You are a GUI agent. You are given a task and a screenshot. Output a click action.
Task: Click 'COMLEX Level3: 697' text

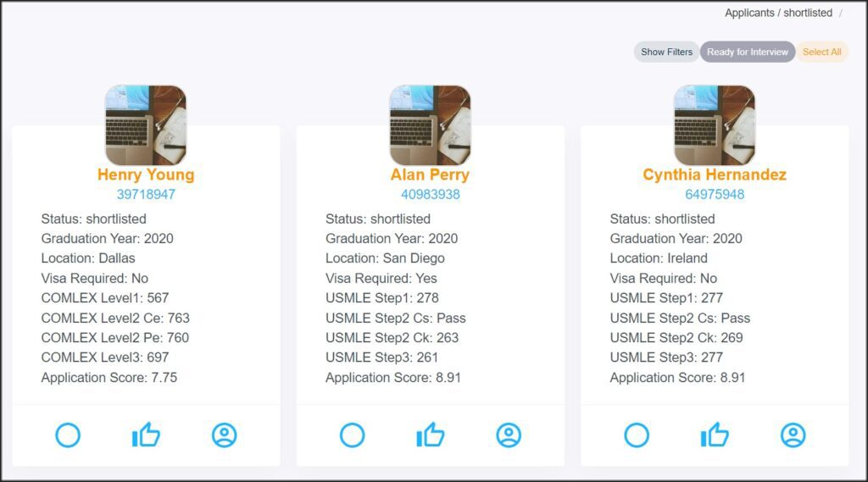104,357
